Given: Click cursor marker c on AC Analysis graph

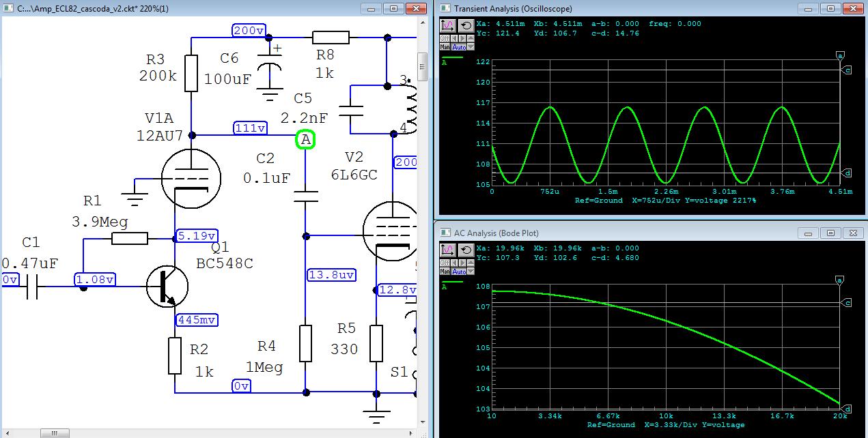Looking at the screenshot, I should [847, 302].
